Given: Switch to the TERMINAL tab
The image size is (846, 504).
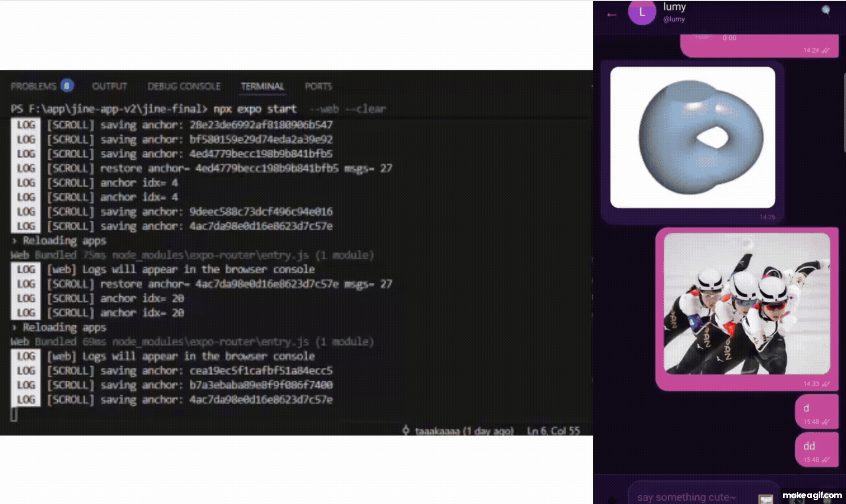Looking at the screenshot, I should [262, 86].
